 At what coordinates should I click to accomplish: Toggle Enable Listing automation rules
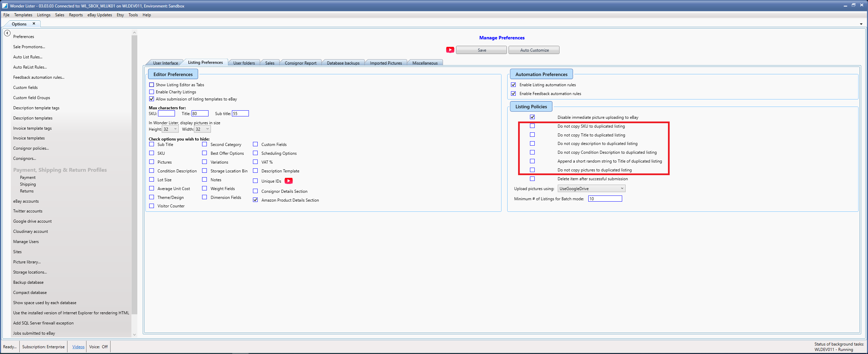pyautogui.click(x=513, y=85)
